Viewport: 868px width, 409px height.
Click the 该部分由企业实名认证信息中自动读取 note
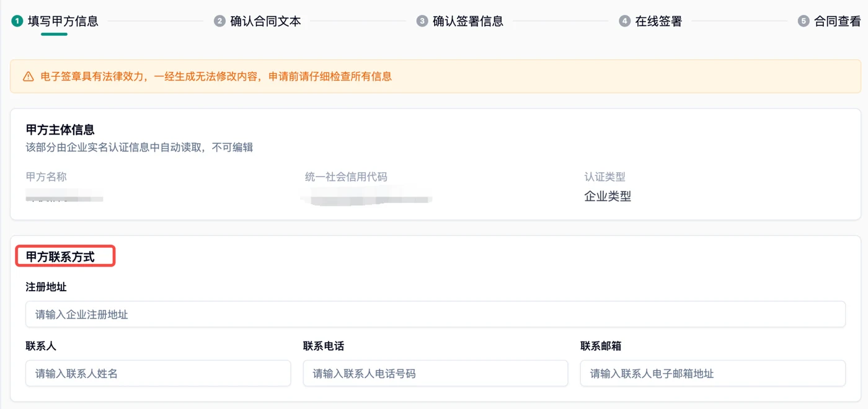[x=139, y=147]
